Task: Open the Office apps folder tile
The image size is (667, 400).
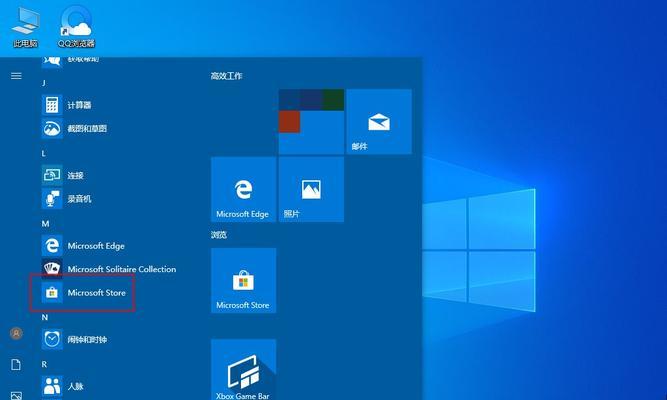Action: [311, 121]
